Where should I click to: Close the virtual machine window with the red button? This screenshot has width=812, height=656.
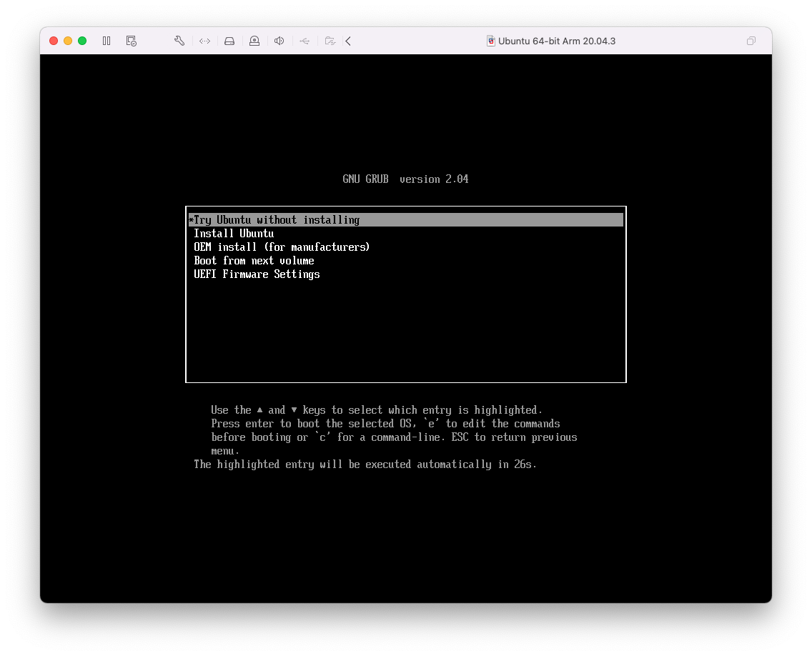[54, 41]
